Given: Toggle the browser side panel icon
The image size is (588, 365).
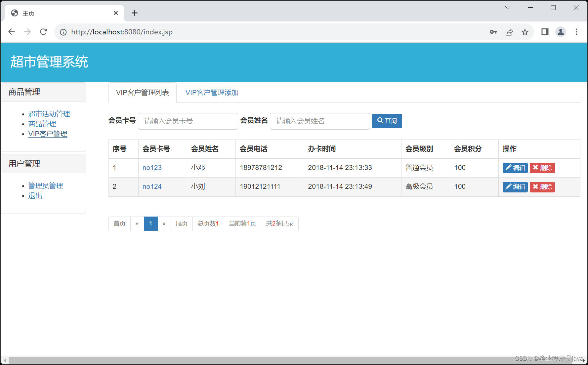Looking at the screenshot, I should [x=545, y=32].
